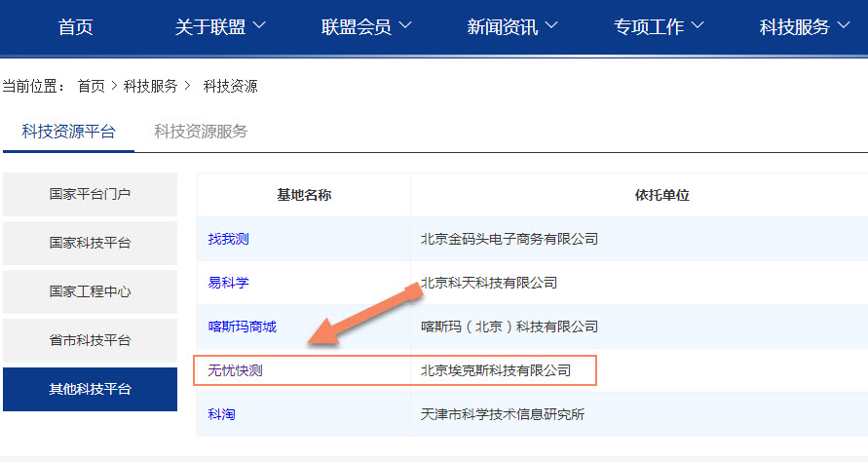Open the 易科学 link
This screenshot has height=462, width=868.
point(229,283)
